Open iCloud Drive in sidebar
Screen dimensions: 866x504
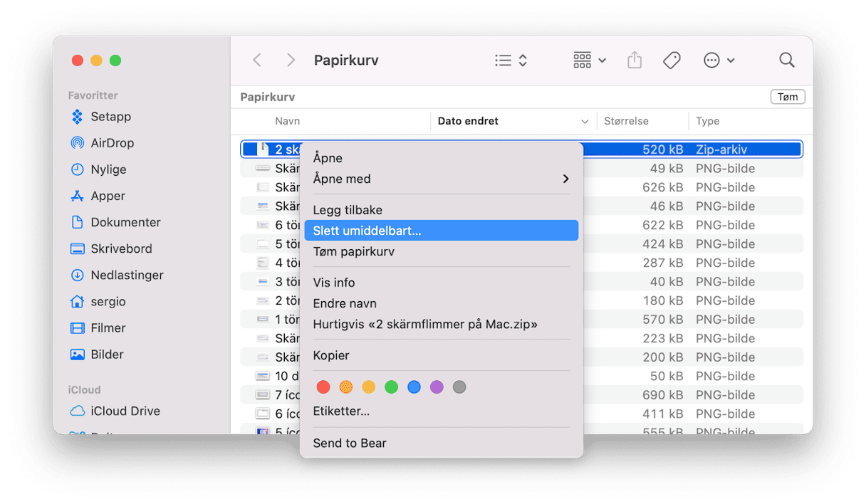point(125,411)
